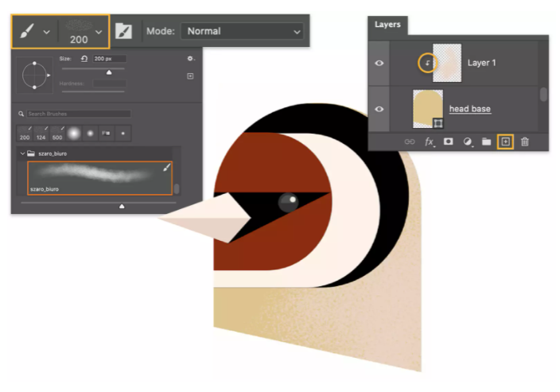560x392 pixels.
Task: Create a new layer group
Action: pos(486,142)
